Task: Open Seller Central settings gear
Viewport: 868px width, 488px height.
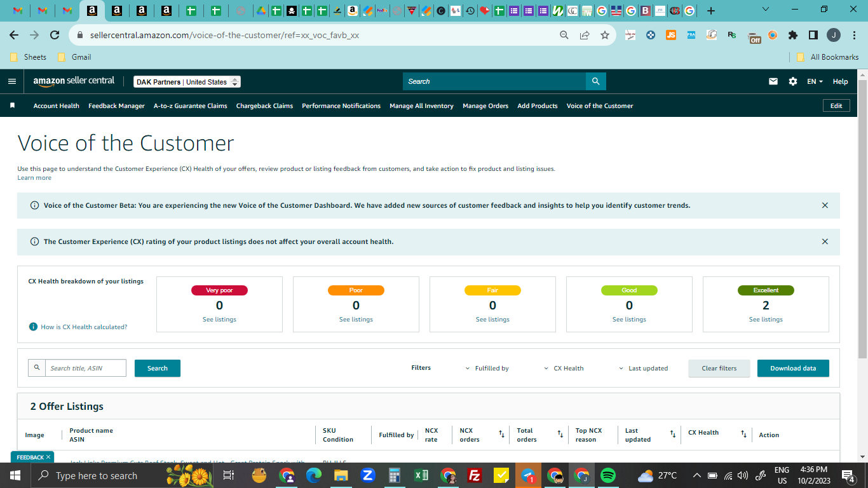Action: coord(793,81)
